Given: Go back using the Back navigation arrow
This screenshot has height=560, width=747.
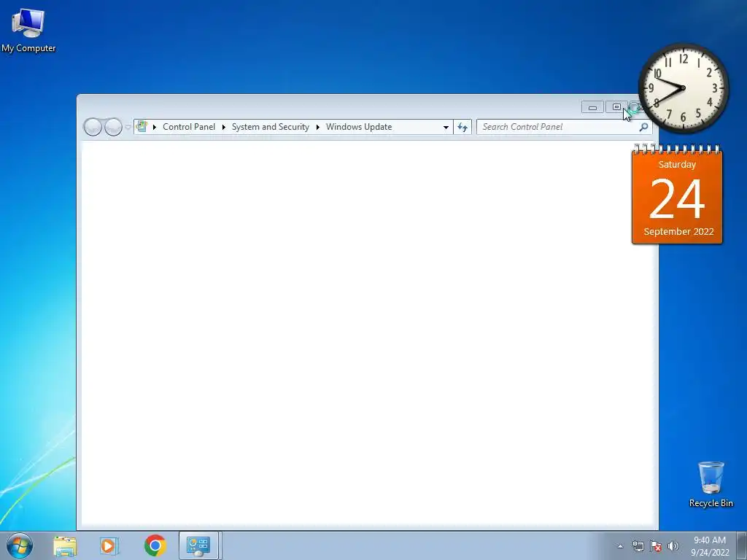Looking at the screenshot, I should pyautogui.click(x=93, y=127).
